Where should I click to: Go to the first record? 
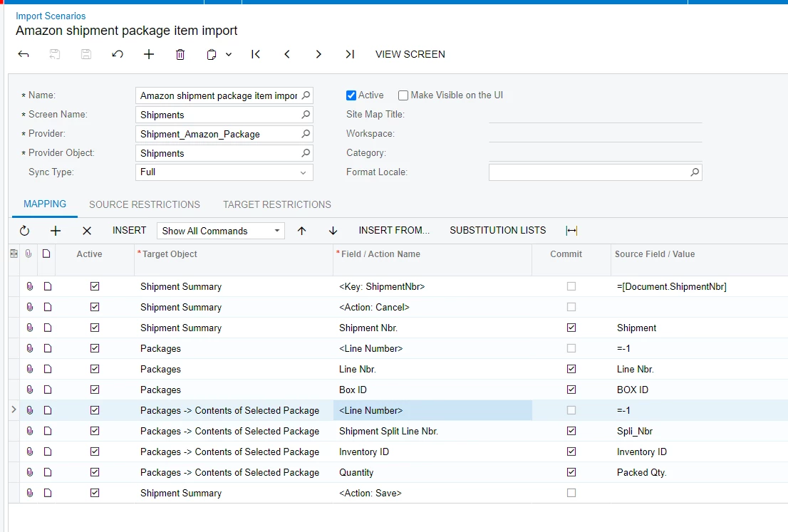coord(256,54)
